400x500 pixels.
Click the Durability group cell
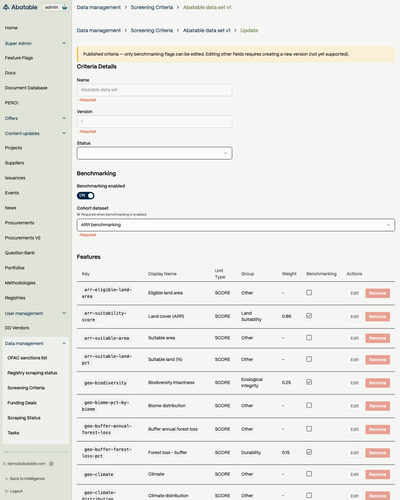click(x=251, y=453)
